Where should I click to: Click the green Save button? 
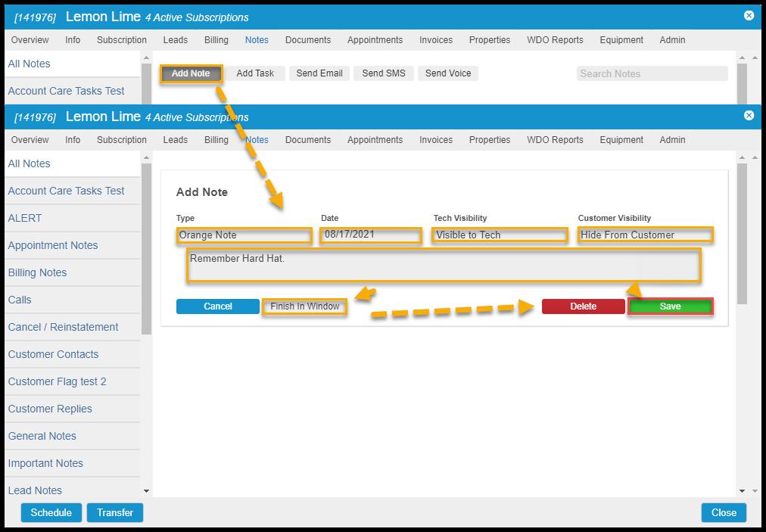point(670,306)
